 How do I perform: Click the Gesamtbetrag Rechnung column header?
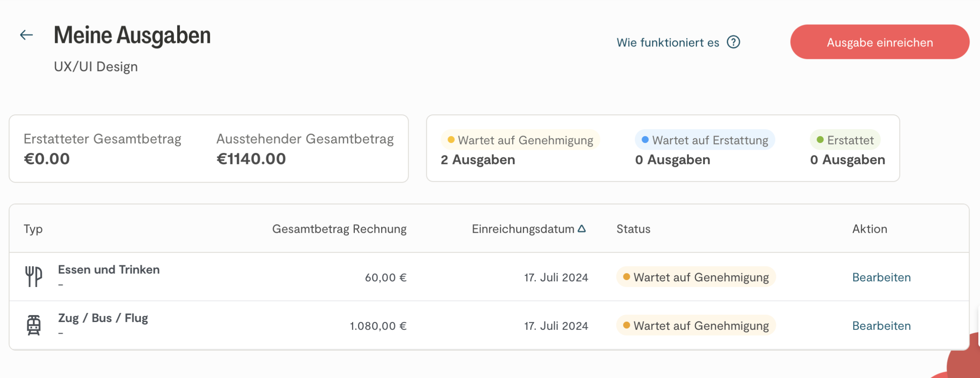[339, 229]
